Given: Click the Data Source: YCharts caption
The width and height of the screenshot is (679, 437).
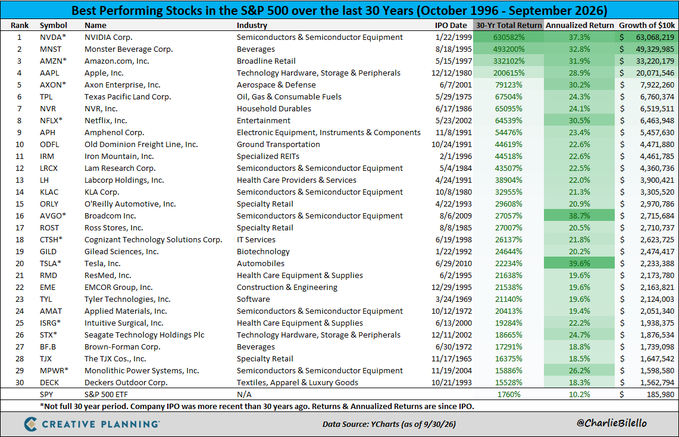Looking at the screenshot, I should click(x=389, y=424).
